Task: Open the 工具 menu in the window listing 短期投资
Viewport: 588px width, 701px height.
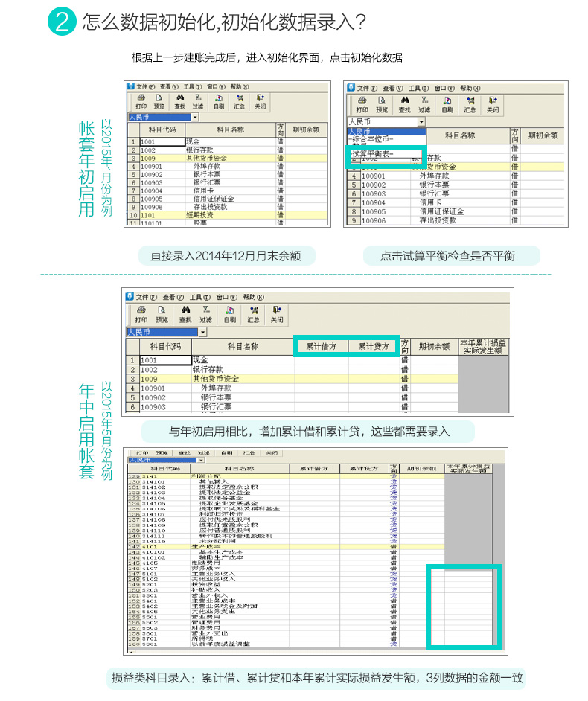Action: [193, 87]
